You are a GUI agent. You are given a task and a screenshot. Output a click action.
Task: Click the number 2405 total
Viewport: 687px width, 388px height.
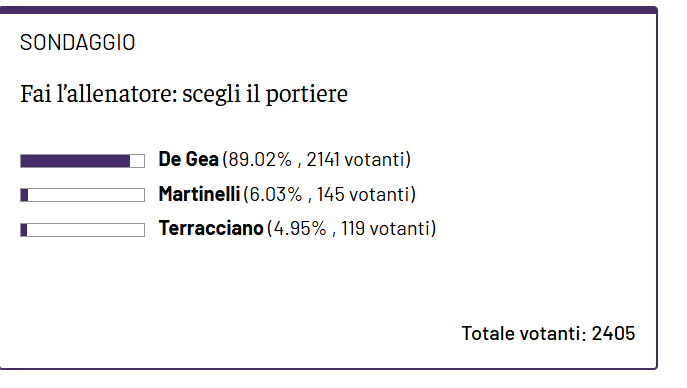click(x=613, y=333)
